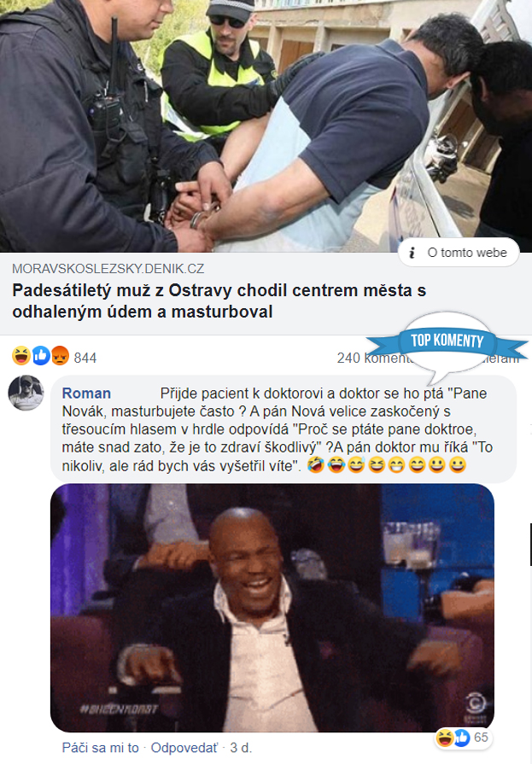This screenshot has height=764, width=532.
Task: Open commenter name Roman
Action: tap(86, 394)
